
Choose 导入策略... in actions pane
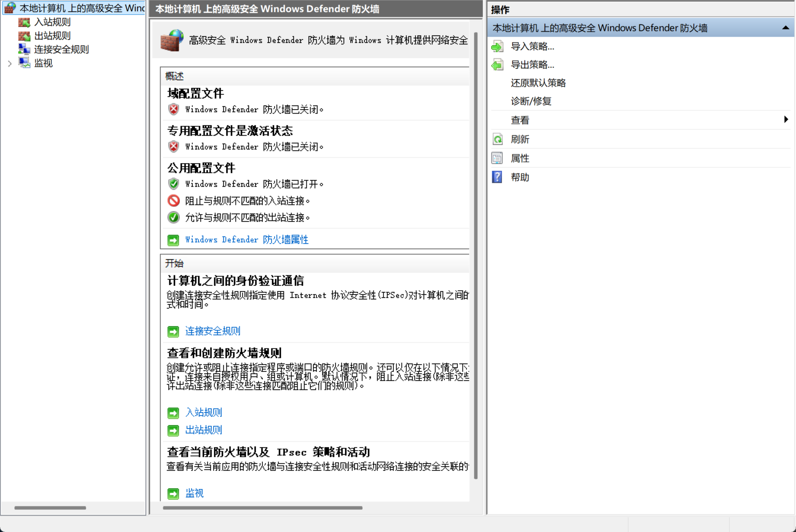(x=532, y=47)
